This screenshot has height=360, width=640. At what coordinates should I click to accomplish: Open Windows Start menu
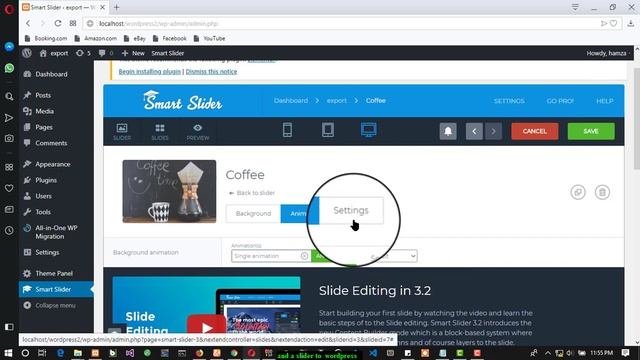(8, 353)
